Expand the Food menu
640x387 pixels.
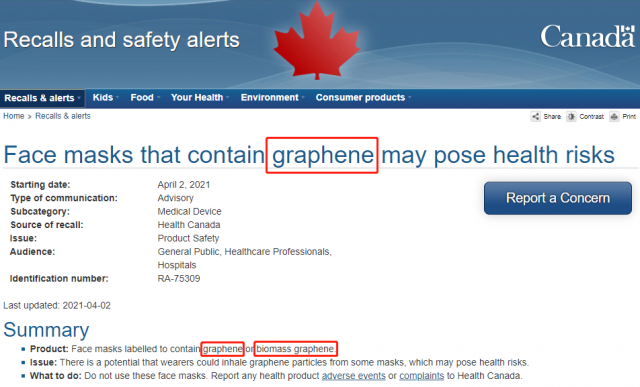145,98
